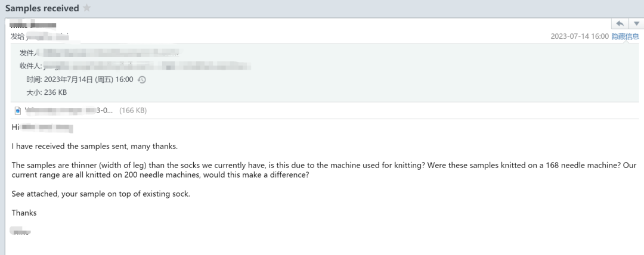Click the 大小: 236 KB size line

pos(47,92)
